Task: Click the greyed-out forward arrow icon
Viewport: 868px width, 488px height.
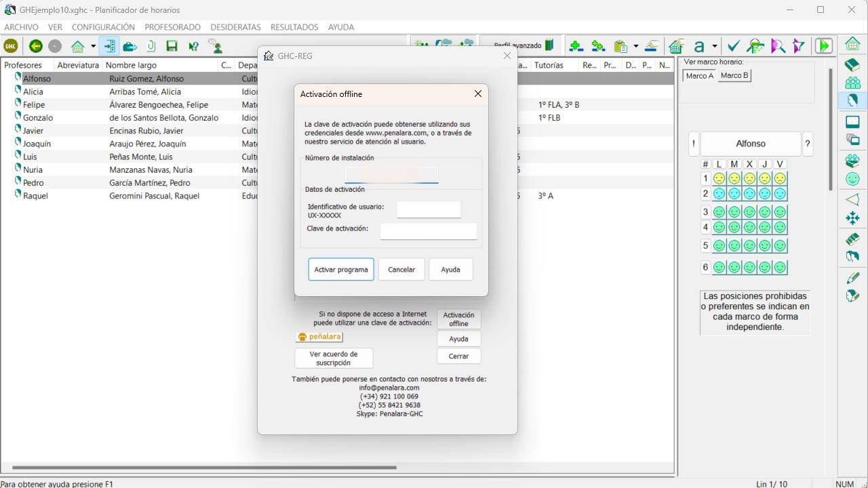Action: (x=55, y=46)
